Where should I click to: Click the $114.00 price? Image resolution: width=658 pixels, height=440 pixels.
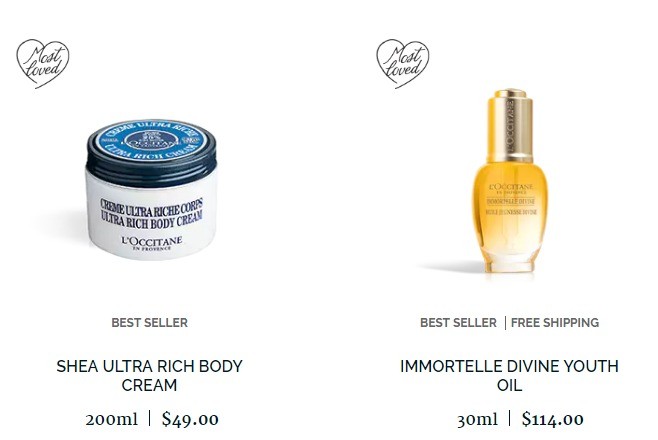click(552, 419)
